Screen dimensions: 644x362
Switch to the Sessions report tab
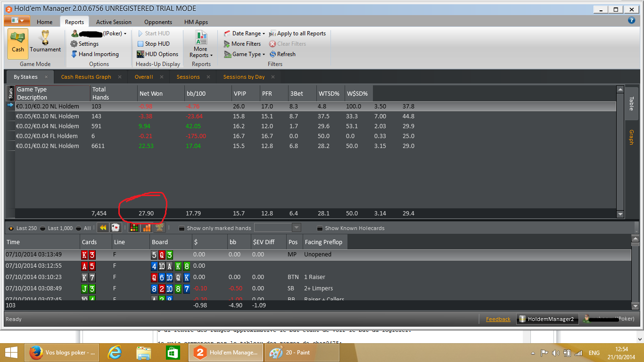pos(188,77)
